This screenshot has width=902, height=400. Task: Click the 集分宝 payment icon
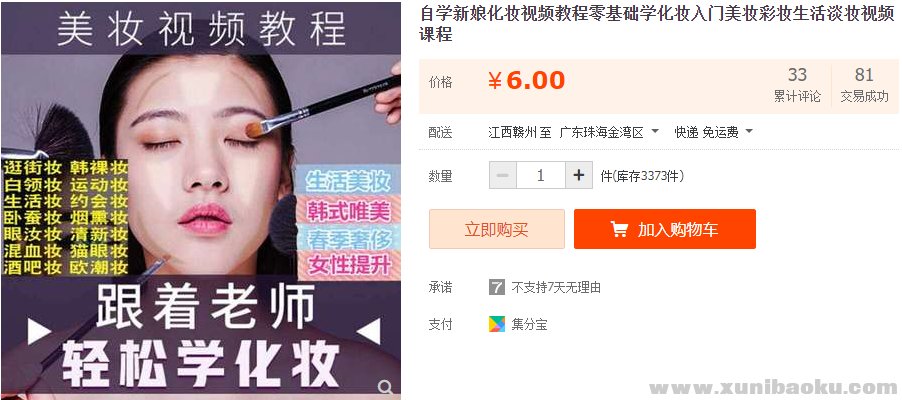click(x=496, y=324)
